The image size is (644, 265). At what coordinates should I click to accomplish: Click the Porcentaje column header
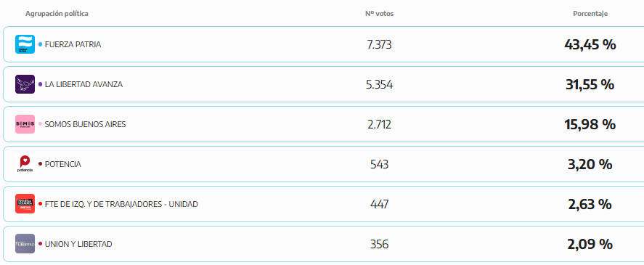[x=590, y=14]
